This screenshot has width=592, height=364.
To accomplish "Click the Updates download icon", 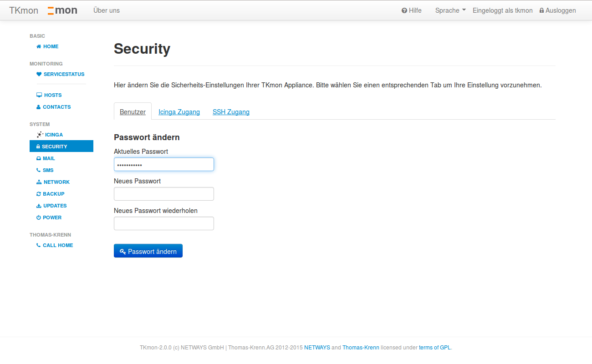I will tap(39, 206).
